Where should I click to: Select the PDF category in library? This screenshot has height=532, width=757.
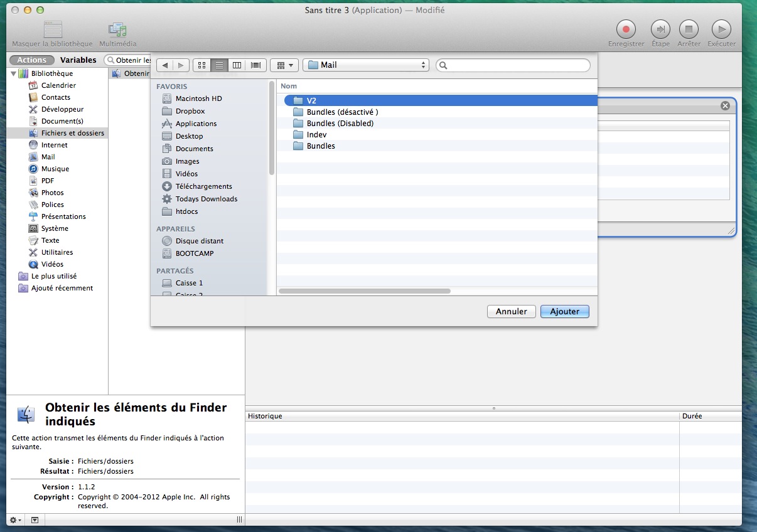[48, 181]
